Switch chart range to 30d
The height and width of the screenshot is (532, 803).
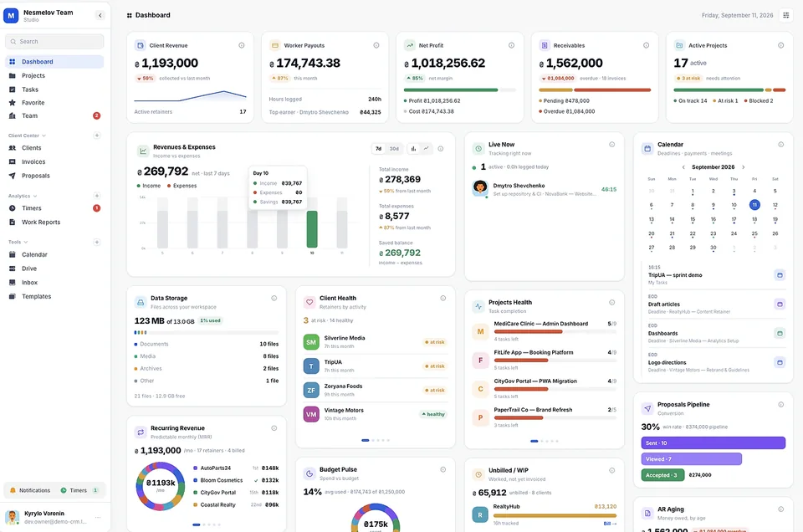(394, 149)
